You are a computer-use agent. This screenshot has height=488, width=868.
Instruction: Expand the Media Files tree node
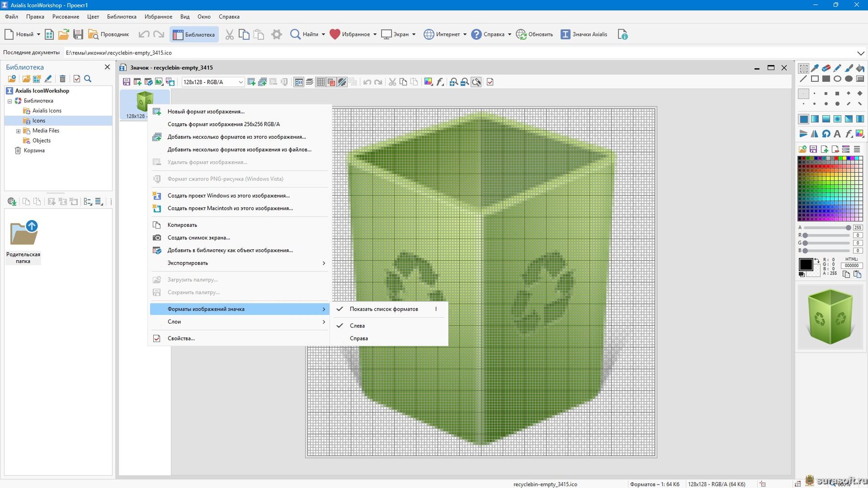click(x=18, y=131)
